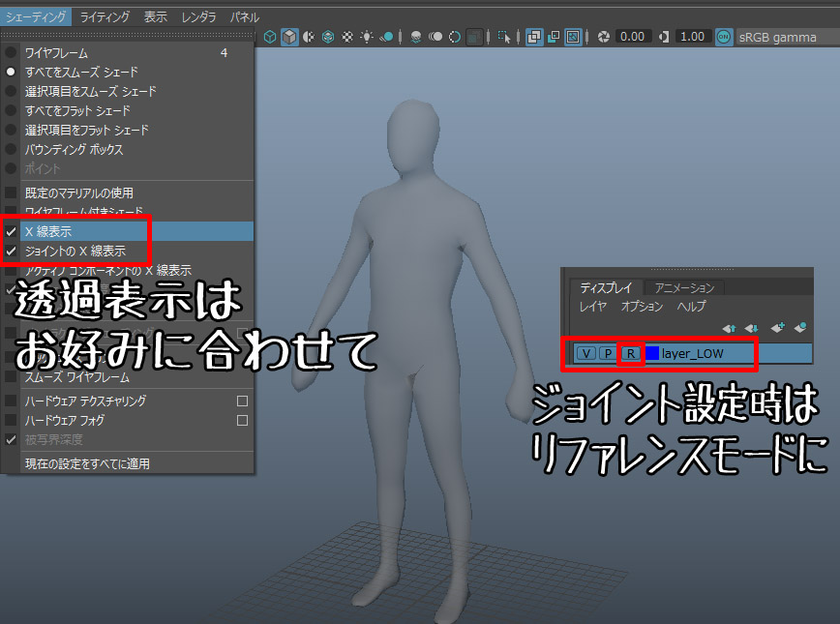Open the sRGB gamma view transform dropdown
Viewport: 840px width, 624px height.
[788, 37]
